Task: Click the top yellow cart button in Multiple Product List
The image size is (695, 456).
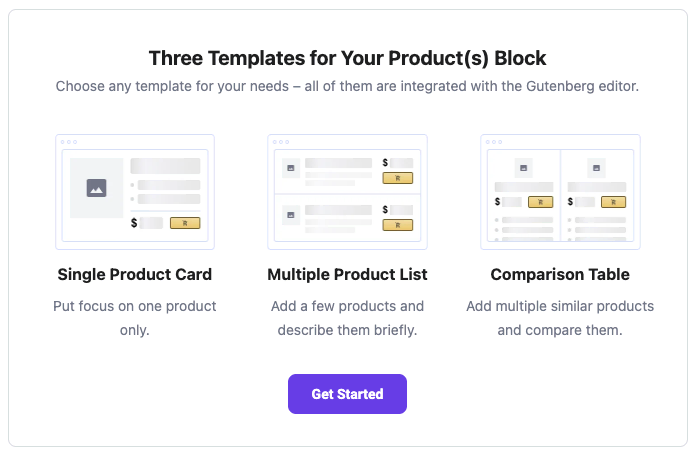Action: [397, 178]
